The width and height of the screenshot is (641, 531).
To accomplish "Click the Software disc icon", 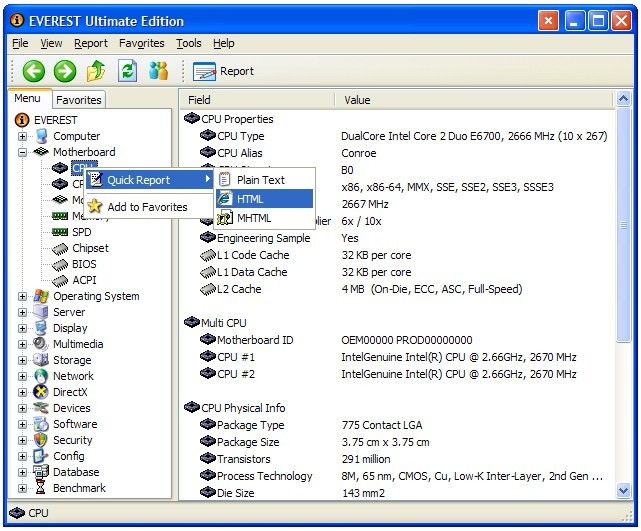I will click(41, 424).
